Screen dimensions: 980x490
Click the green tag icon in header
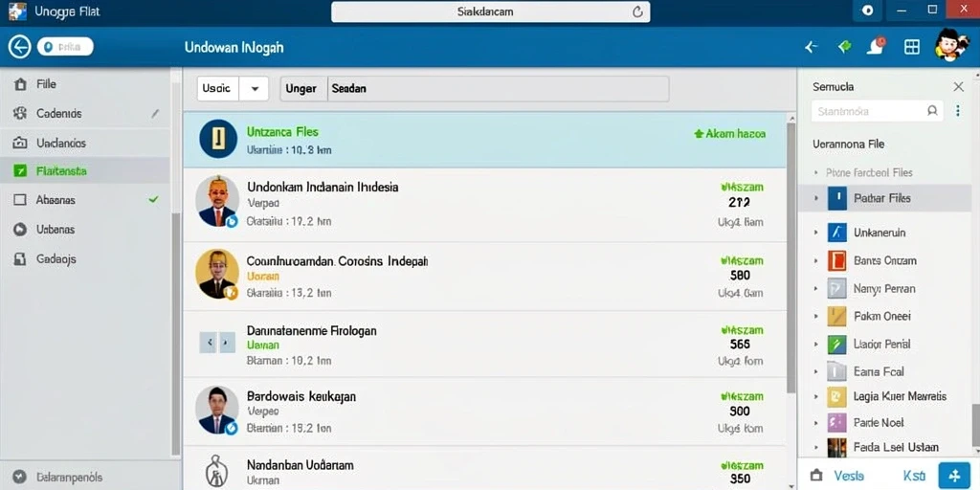(x=844, y=46)
